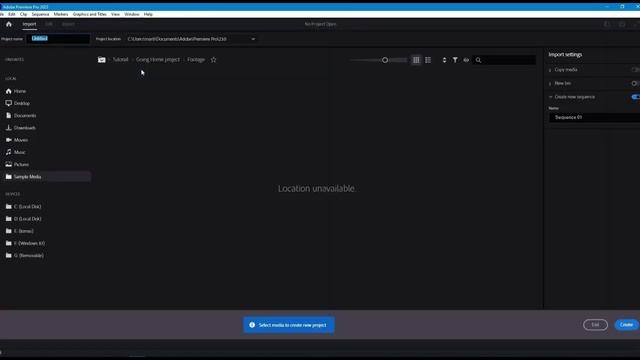Image resolution: width=640 pixels, height=360 pixels.
Task: Expand the Copy media settings
Action: point(550,70)
